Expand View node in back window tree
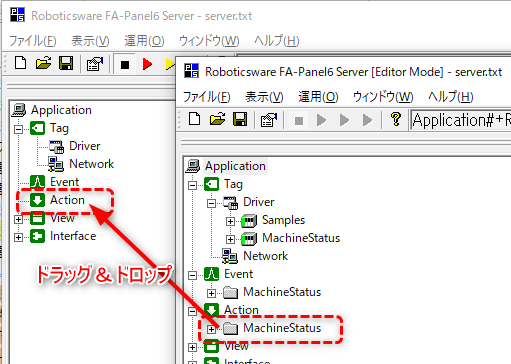 coord(19,219)
